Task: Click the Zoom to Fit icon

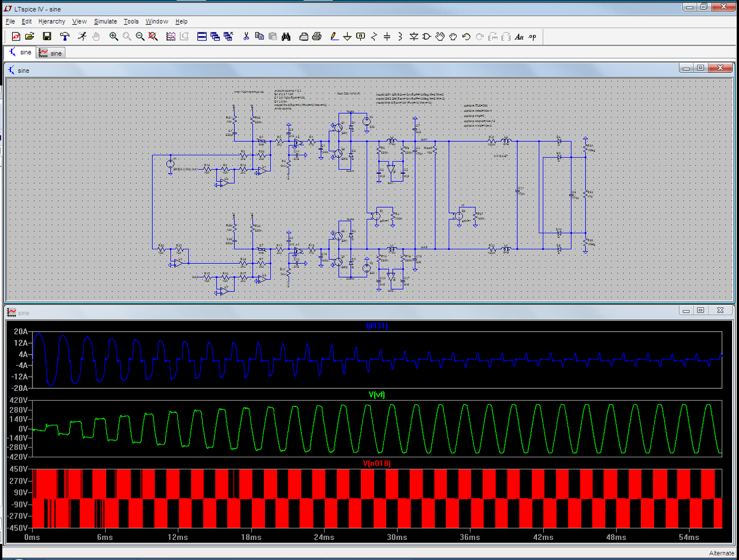Action: pos(153,36)
